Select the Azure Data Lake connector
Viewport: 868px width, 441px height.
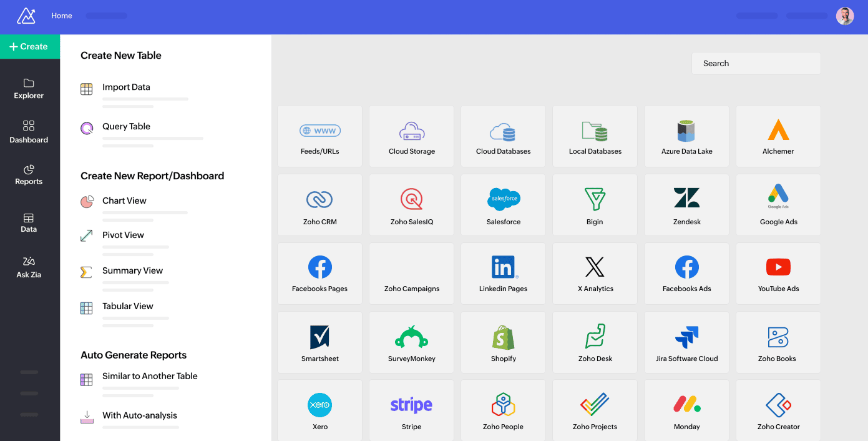tap(686, 136)
